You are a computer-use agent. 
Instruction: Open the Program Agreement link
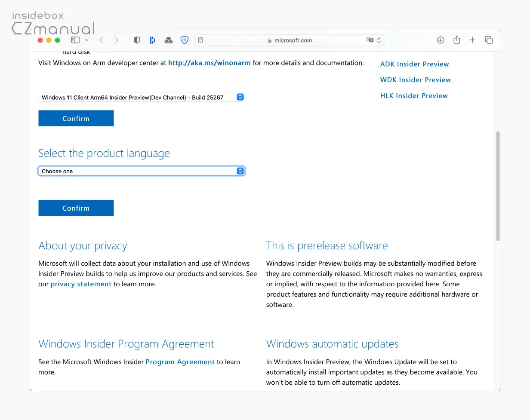click(180, 362)
